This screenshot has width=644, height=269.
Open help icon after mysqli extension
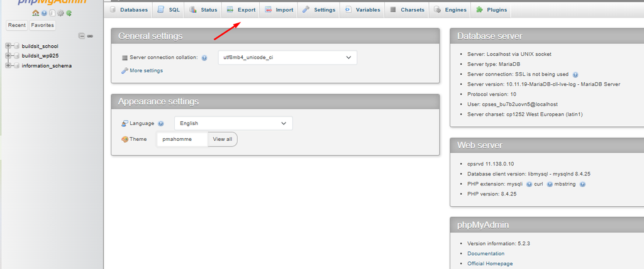coord(529,184)
